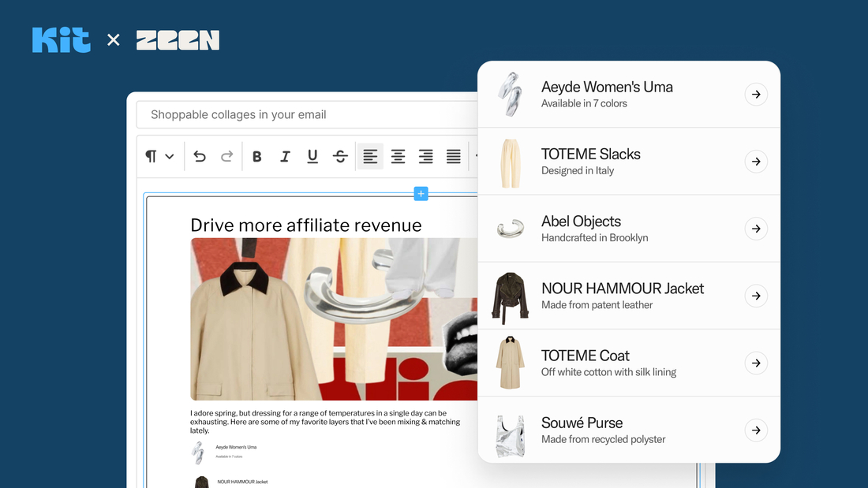Select 'Aeyde Women's Uma' product title

(607, 87)
